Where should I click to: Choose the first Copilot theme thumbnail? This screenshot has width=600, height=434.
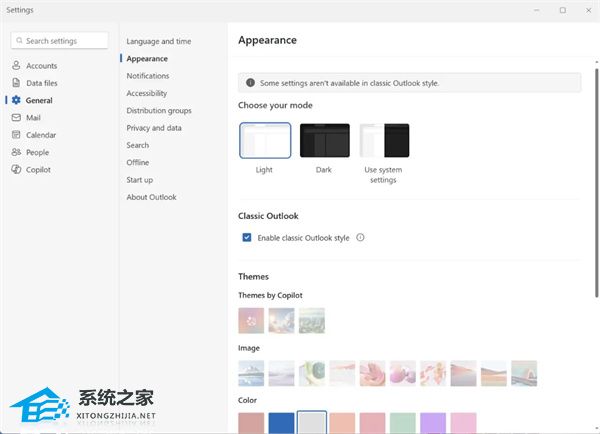point(251,321)
